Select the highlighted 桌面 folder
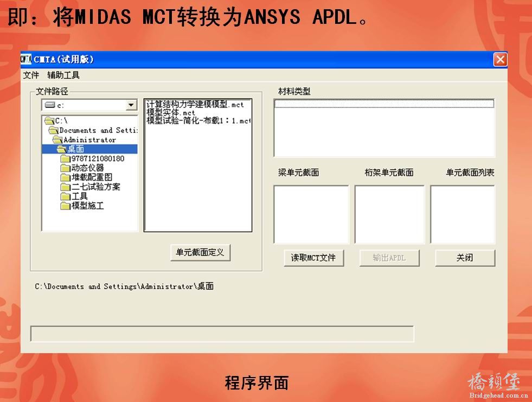The height and width of the screenshot is (402, 532). tap(89, 149)
